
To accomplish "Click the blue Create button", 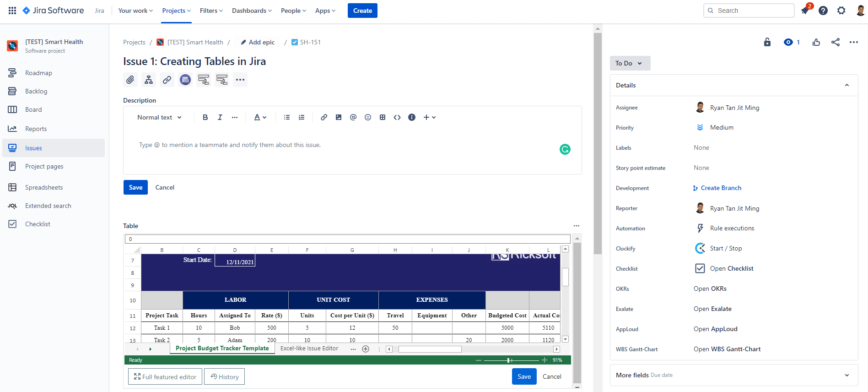I will [x=362, y=11].
